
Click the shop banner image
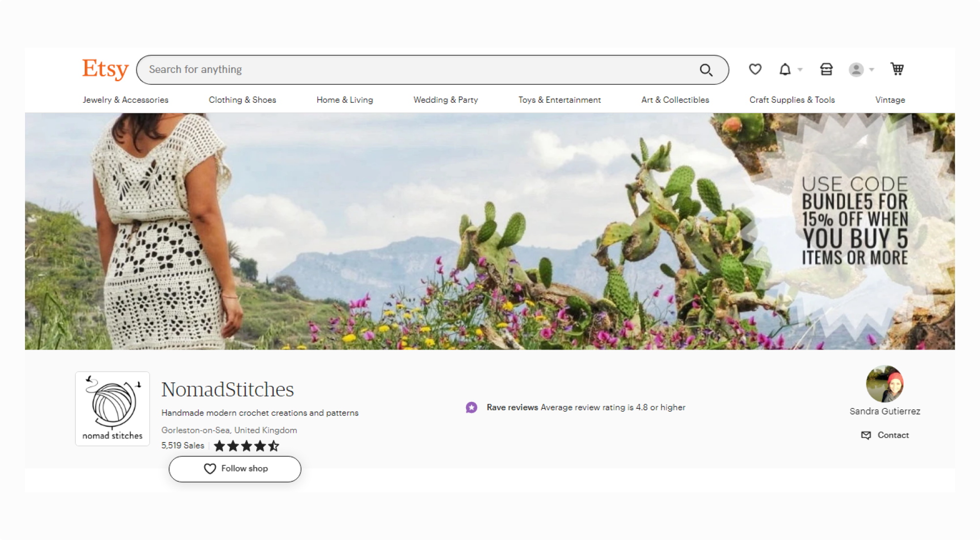tap(490, 231)
